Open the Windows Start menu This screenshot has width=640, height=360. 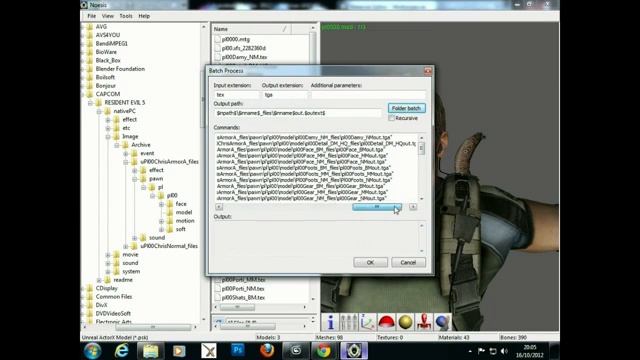pos(93,351)
